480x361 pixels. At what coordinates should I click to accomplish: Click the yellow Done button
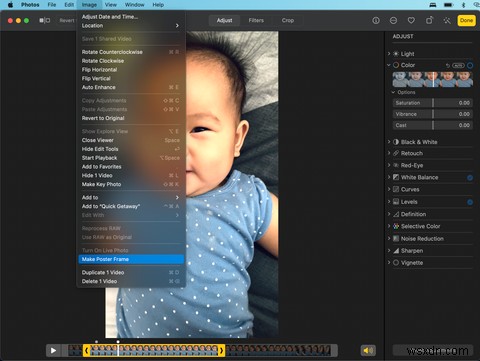[x=466, y=20]
